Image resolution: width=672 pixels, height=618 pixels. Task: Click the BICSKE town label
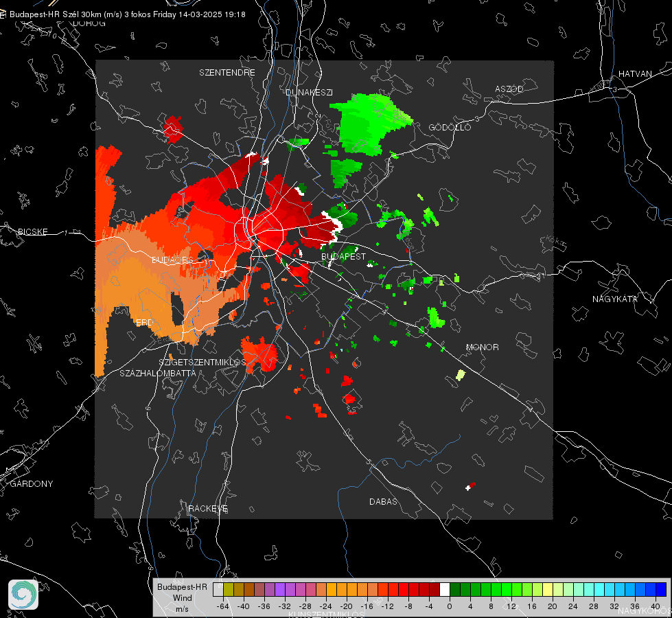(x=33, y=232)
